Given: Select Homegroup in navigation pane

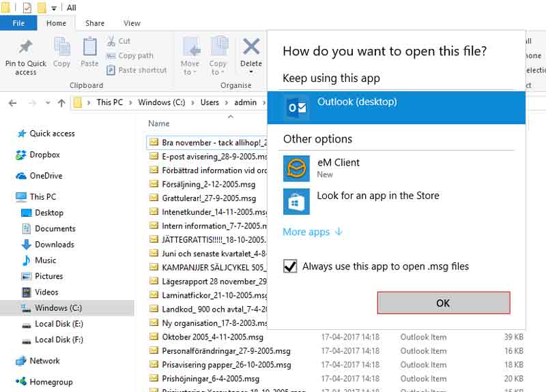Looking at the screenshot, I should click(51, 382).
